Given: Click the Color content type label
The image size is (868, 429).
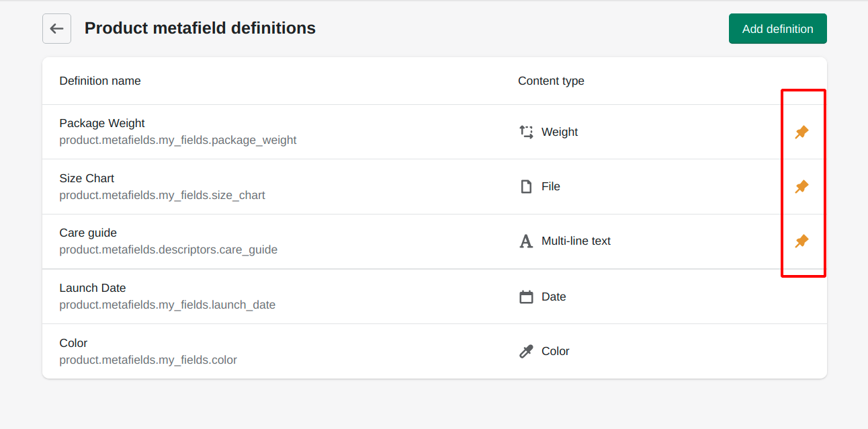Looking at the screenshot, I should [556, 351].
